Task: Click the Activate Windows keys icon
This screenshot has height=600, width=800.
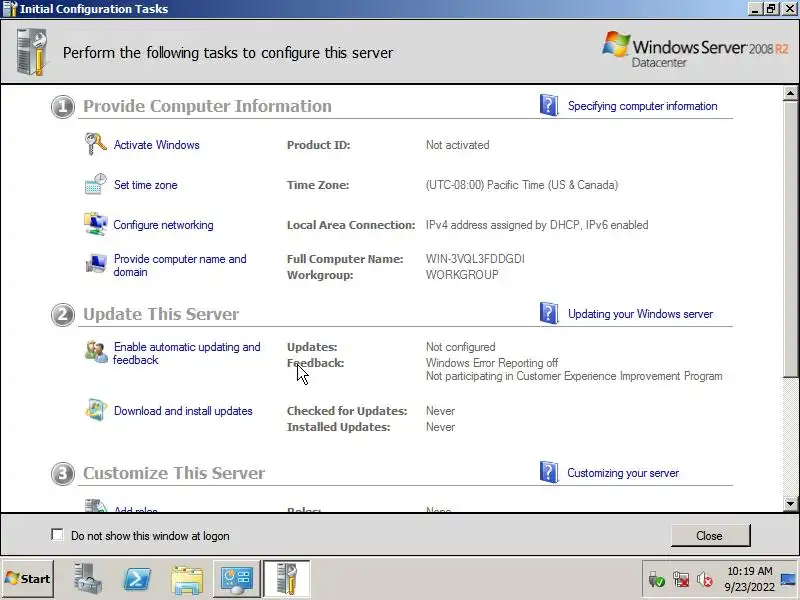Action: click(95, 144)
